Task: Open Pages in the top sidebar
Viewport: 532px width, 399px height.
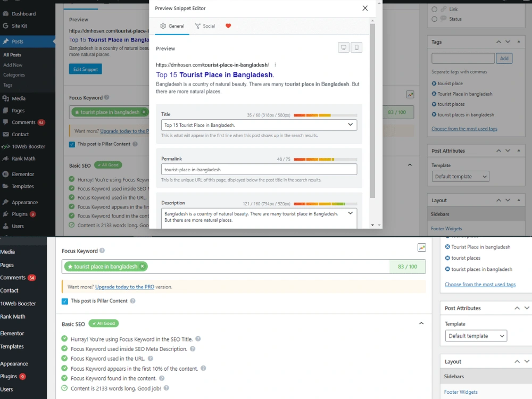Action: click(18, 111)
